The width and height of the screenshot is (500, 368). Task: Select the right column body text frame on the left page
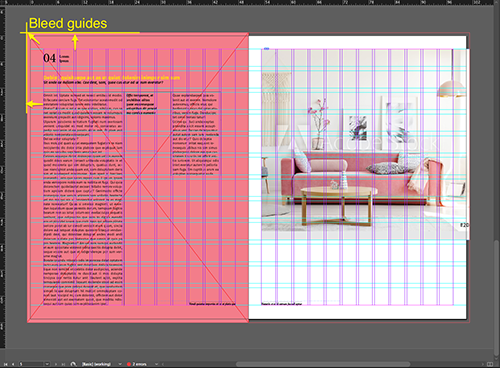pyautogui.click(x=196, y=134)
